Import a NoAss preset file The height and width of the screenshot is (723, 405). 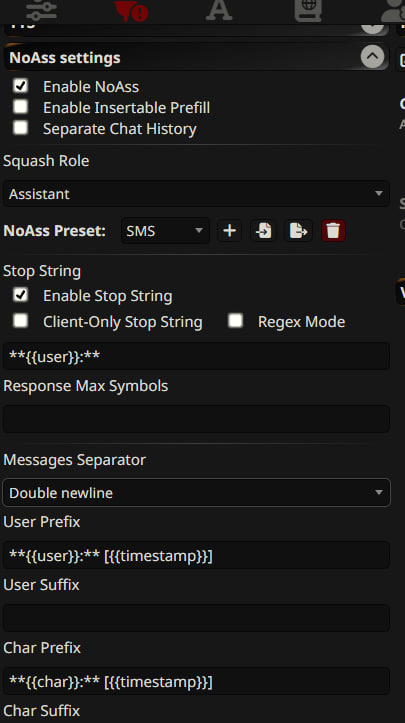(264, 231)
